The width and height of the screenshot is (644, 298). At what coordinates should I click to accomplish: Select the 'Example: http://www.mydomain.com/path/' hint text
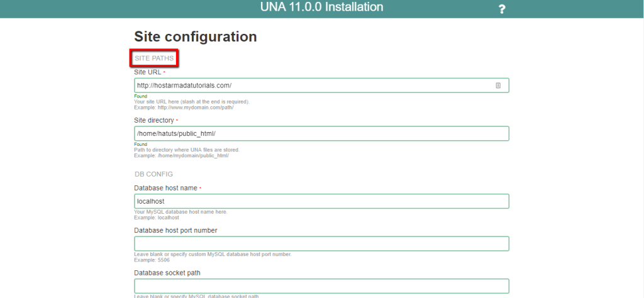pyautogui.click(x=184, y=107)
